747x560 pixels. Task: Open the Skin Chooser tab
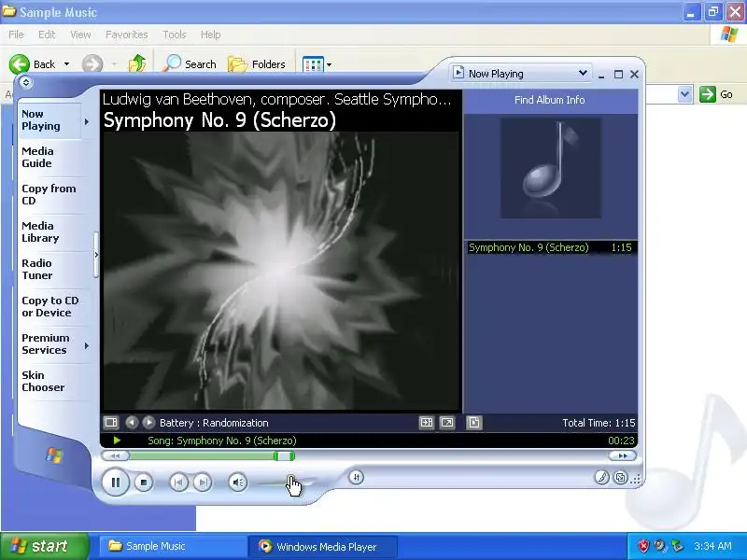point(52,381)
